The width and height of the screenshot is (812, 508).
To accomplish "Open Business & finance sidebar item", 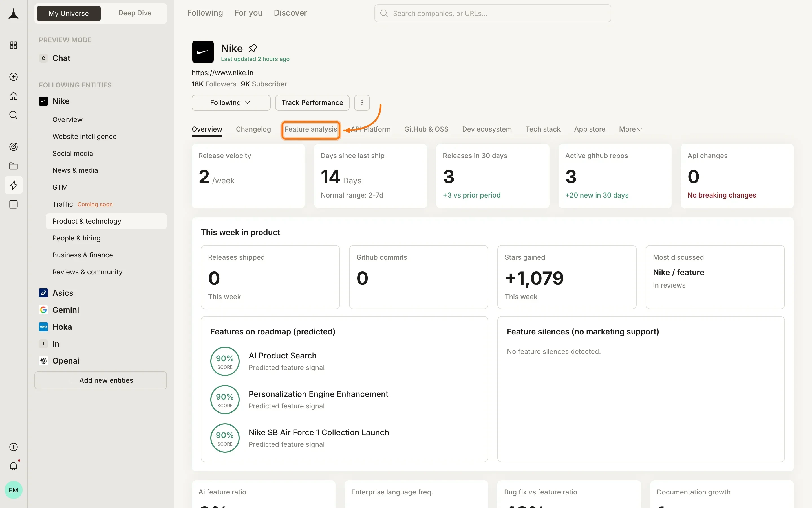I will coord(83,255).
